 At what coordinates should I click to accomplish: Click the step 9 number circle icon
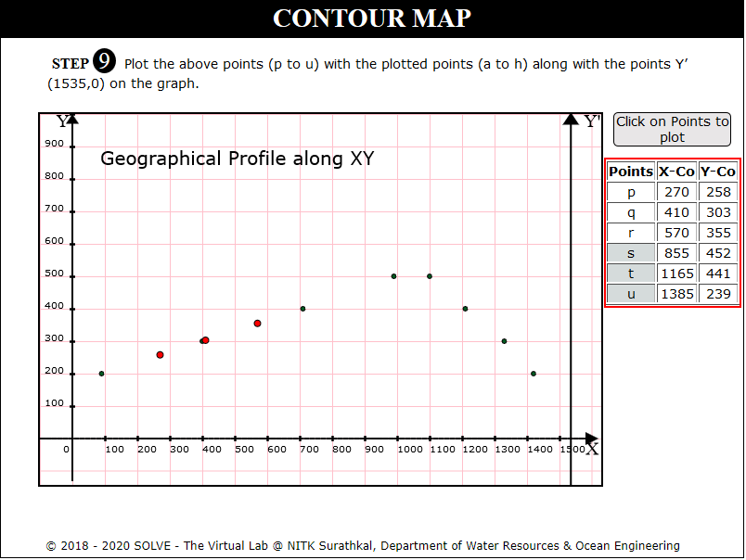pos(105,63)
